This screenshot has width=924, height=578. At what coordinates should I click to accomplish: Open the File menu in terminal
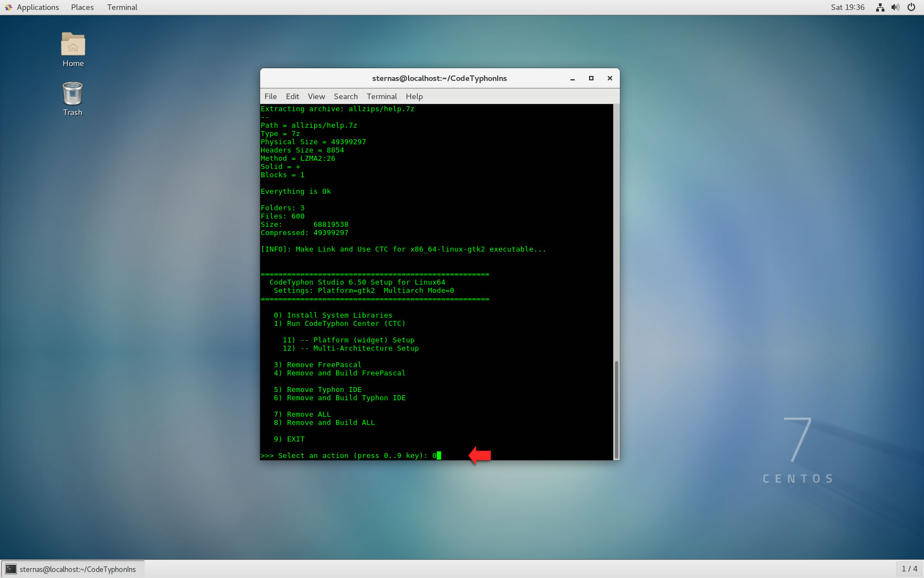tap(271, 96)
